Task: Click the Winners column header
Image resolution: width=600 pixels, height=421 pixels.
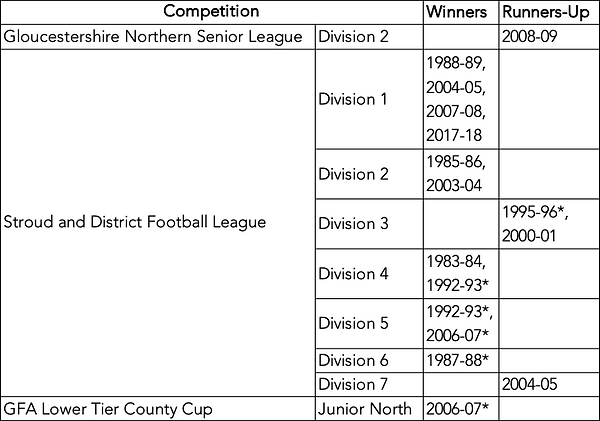Action: pos(461,12)
